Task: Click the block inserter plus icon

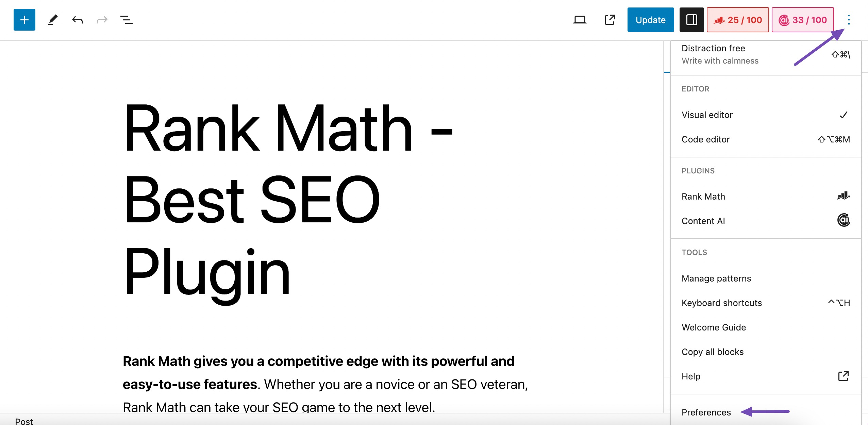Action: tap(24, 20)
